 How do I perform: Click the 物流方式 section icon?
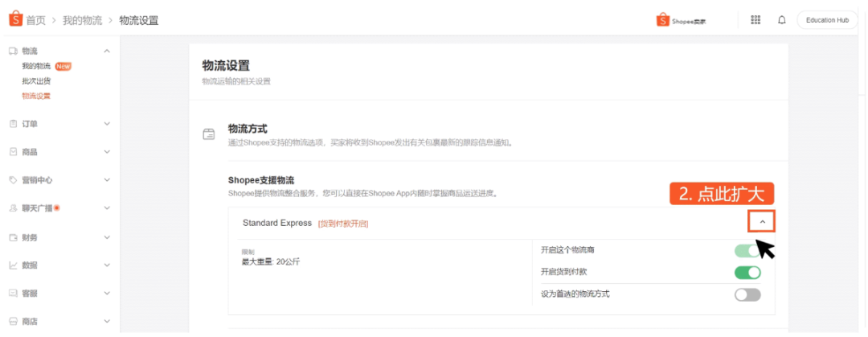[x=209, y=134]
